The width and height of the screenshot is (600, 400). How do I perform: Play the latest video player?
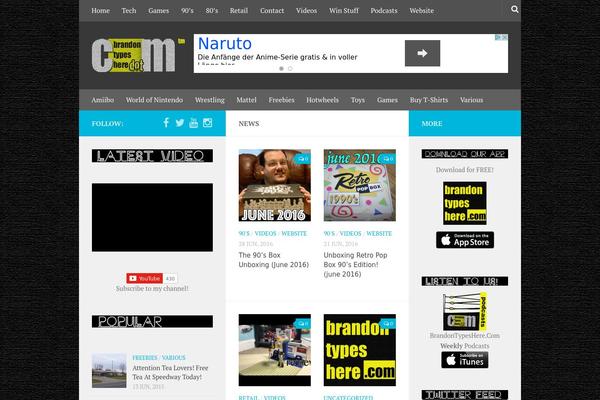tap(152, 217)
